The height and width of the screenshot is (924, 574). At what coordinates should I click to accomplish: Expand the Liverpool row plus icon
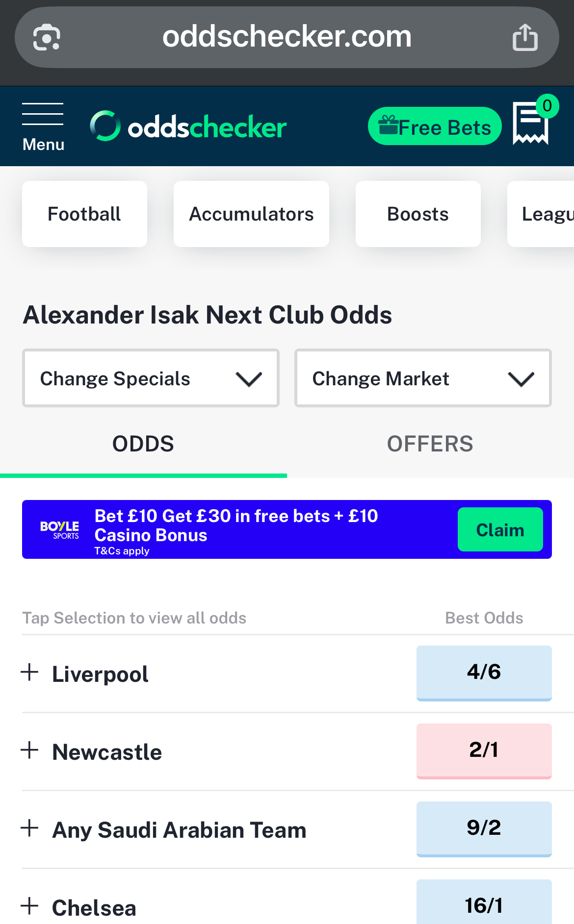[30, 672]
